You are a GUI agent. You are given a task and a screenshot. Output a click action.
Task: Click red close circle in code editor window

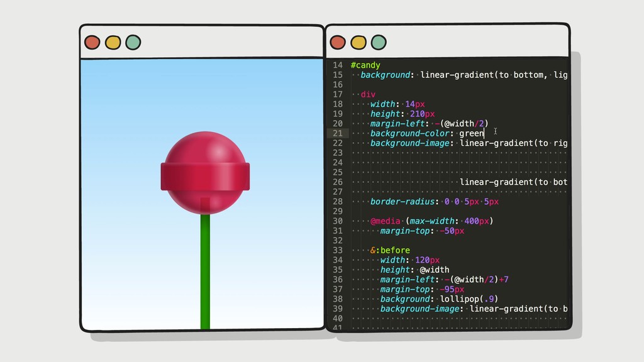[338, 42]
